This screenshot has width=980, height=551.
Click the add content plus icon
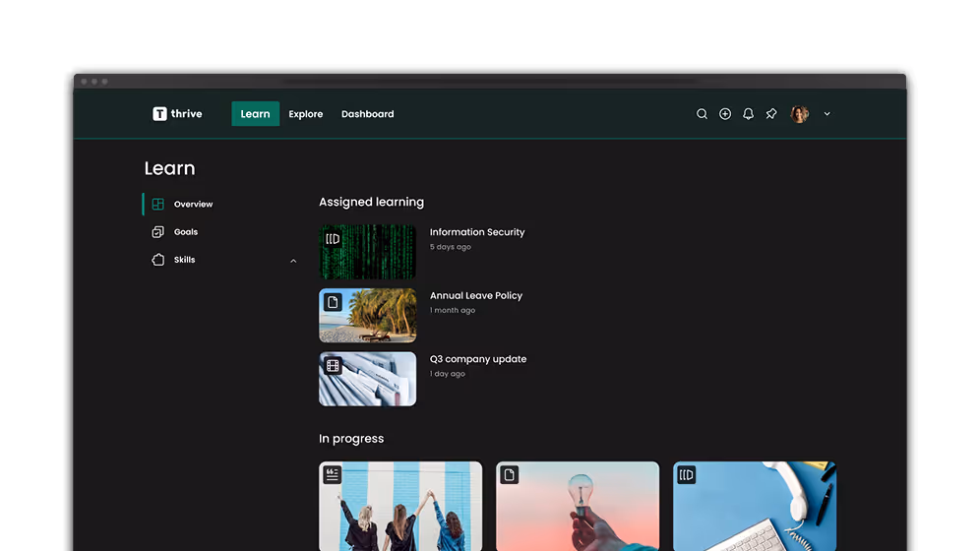(x=725, y=114)
